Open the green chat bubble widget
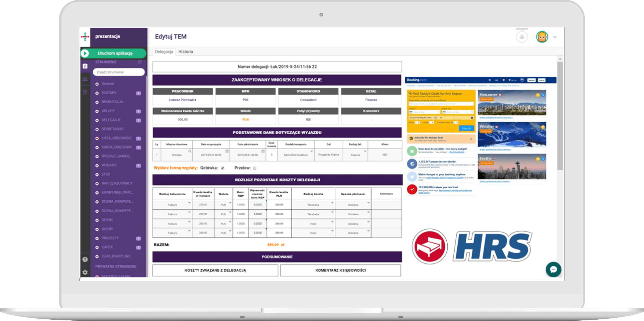The height and width of the screenshot is (321, 644). pos(553,269)
